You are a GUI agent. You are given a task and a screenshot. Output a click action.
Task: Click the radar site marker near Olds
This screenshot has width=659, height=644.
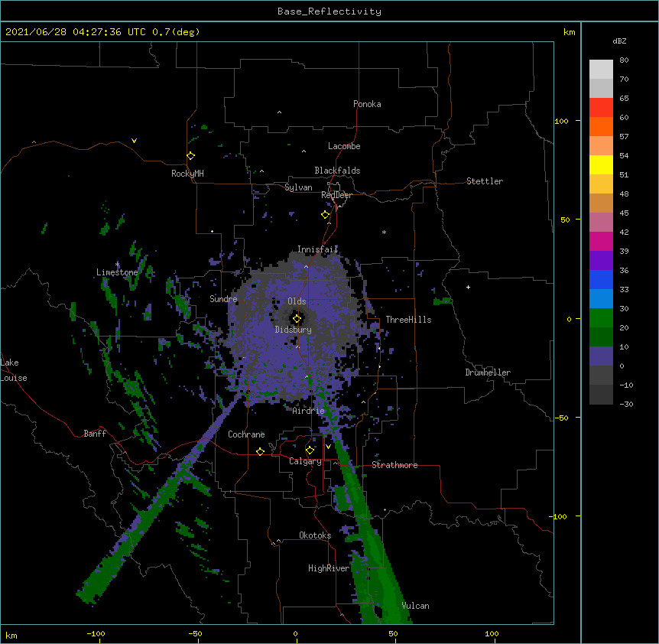pos(297,319)
